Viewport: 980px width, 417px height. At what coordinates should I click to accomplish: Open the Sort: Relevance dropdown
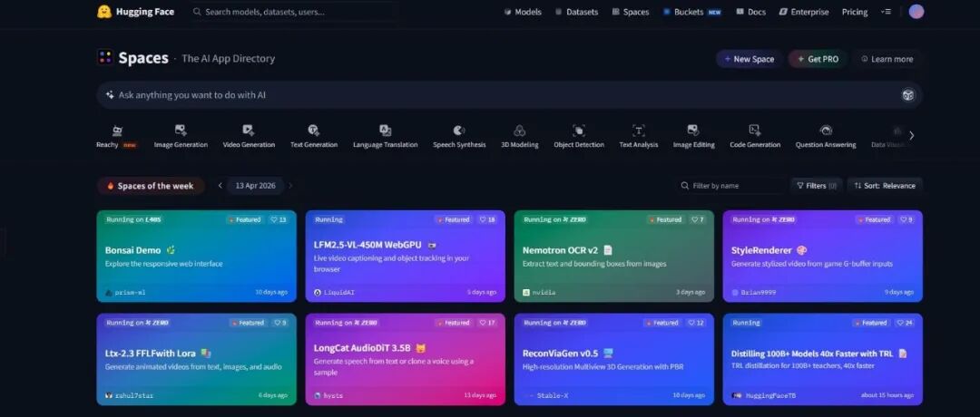click(885, 186)
